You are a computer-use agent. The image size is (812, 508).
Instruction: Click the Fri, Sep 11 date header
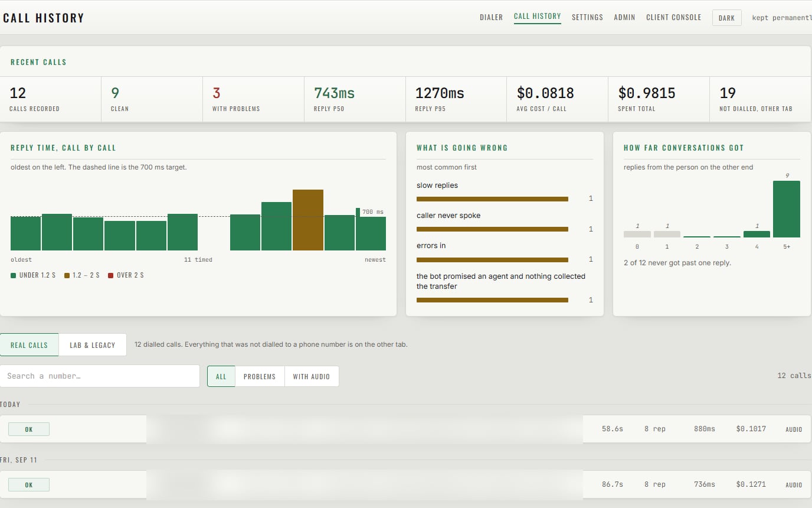click(x=19, y=460)
